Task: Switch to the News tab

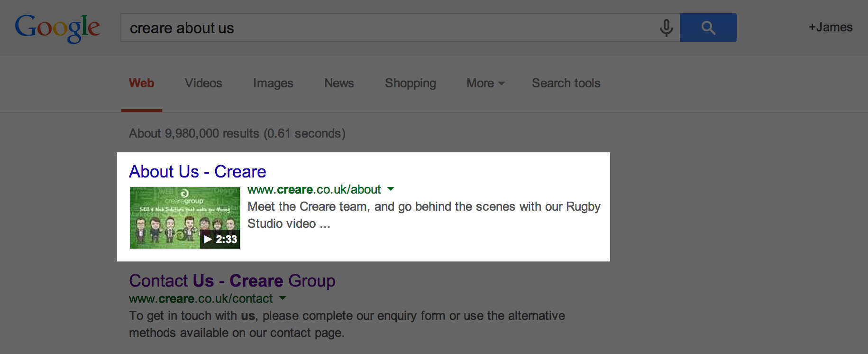Action: (339, 83)
